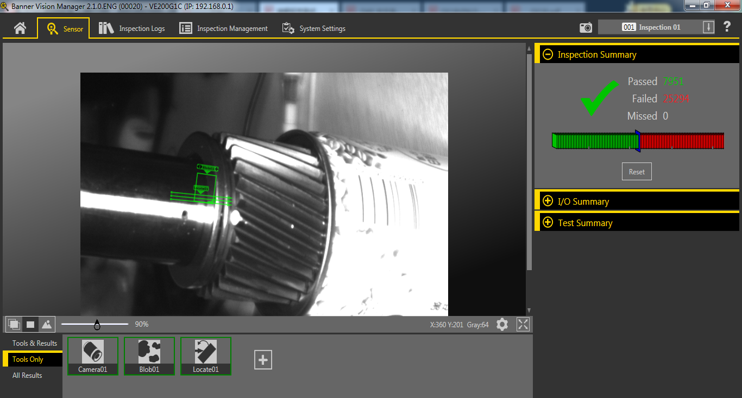
Task: Add a new tool with plus button
Action: click(x=263, y=360)
